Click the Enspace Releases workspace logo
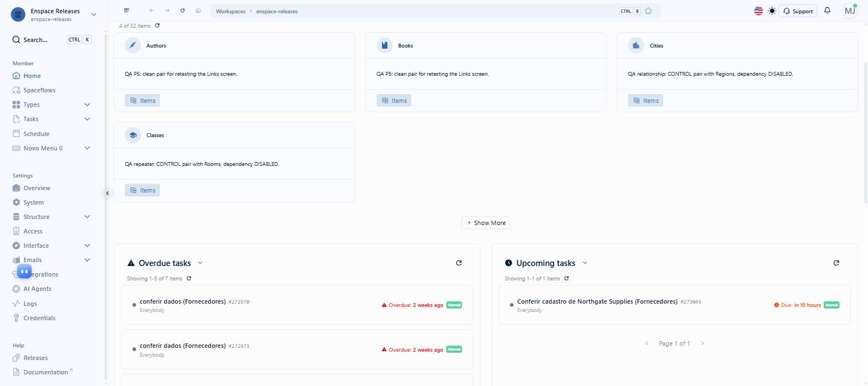Screen dimensions: 868x386 [x=18, y=14]
